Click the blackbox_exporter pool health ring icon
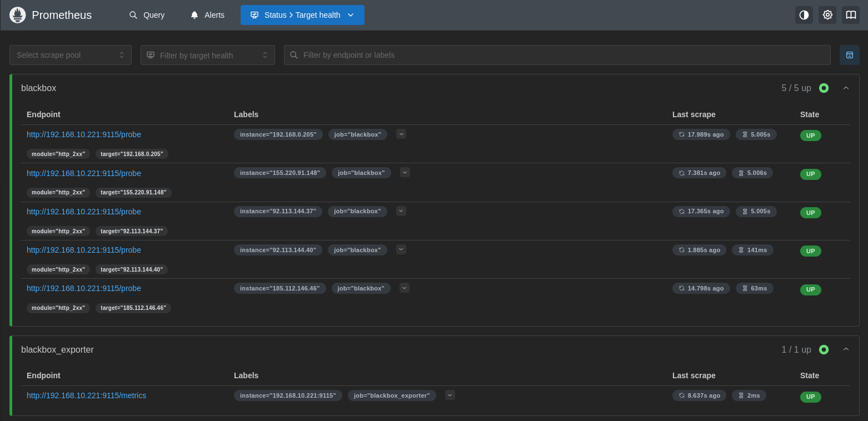Viewport: 868px width, 421px height. [824, 350]
